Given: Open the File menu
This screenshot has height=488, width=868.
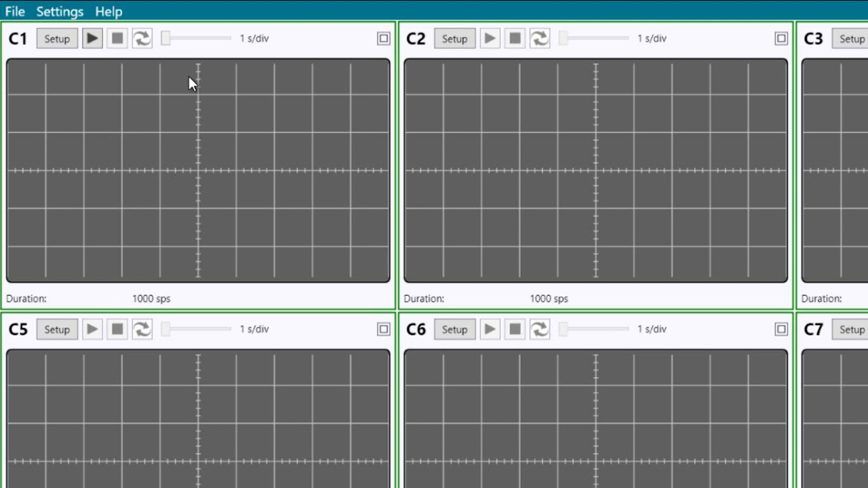Looking at the screenshot, I should (15, 12).
